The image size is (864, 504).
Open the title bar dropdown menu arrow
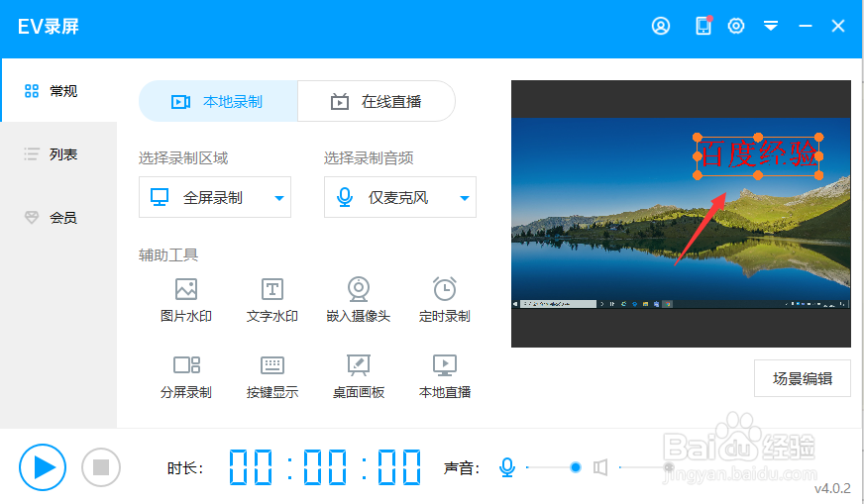pos(771,26)
